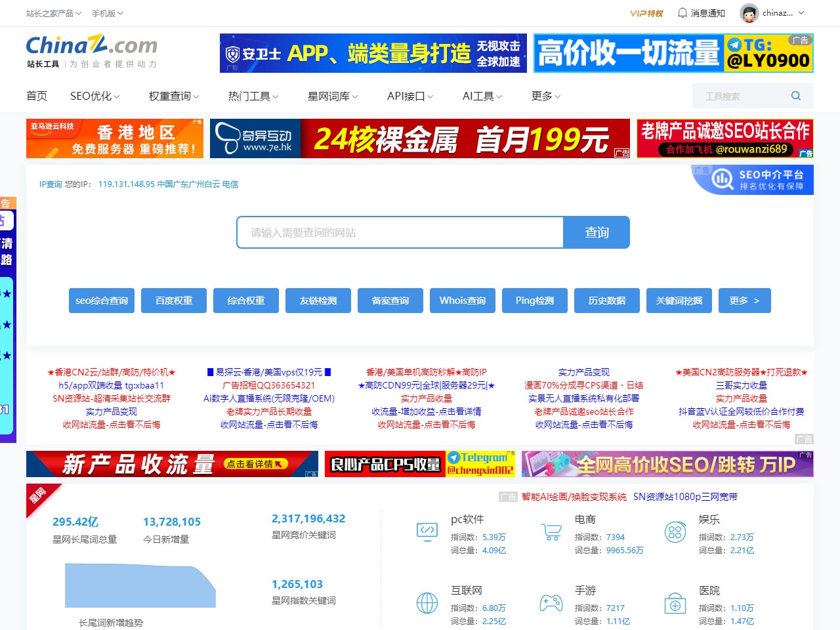Image resolution: width=840 pixels, height=630 pixels.
Task: Expand the 权重查询 navigation dropdown
Action: click(171, 96)
